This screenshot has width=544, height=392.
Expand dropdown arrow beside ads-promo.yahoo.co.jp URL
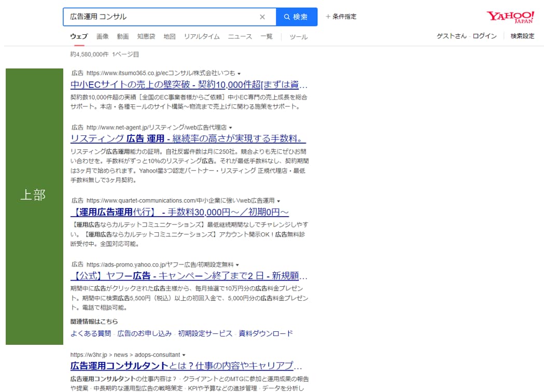pos(238,264)
